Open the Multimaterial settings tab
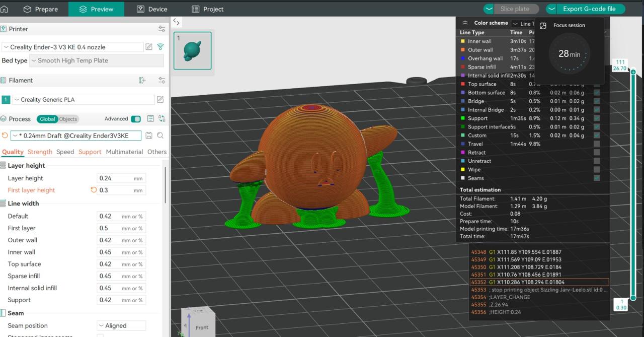Image resolution: width=644 pixels, height=337 pixels. tap(124, 152)
